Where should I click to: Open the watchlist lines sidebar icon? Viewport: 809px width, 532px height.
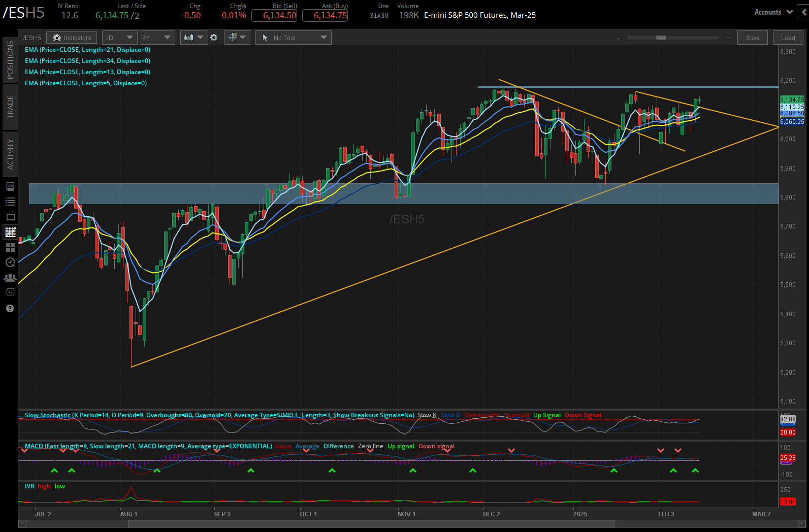coord(10,202)
